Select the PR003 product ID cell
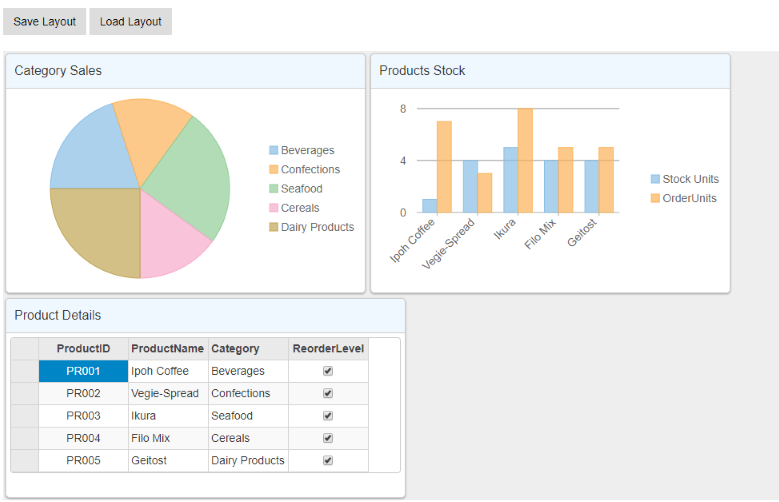Image resolution: width=779 pixels, height=502 pixels. click(83, 416)
